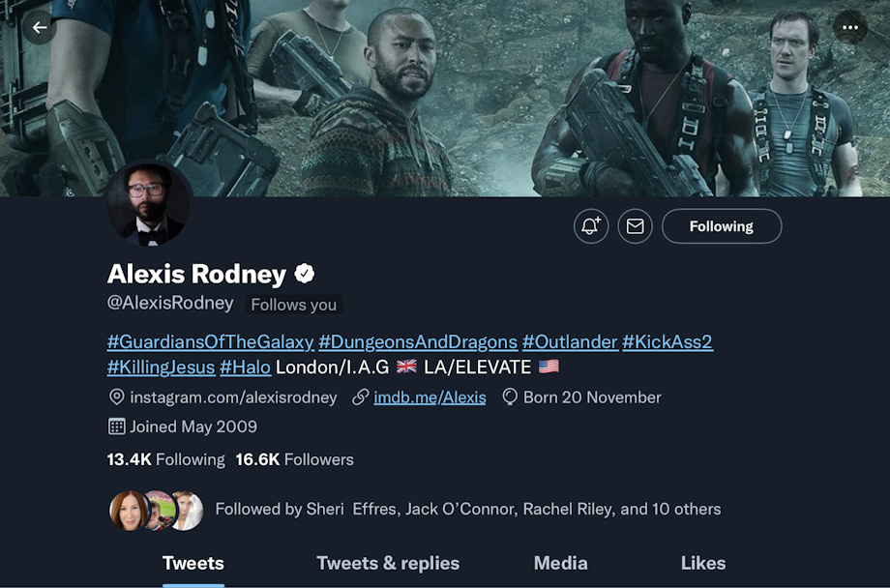
Task: Open the #GuardiansOfTheGalaxy hashtag
Action: [210, 341]
